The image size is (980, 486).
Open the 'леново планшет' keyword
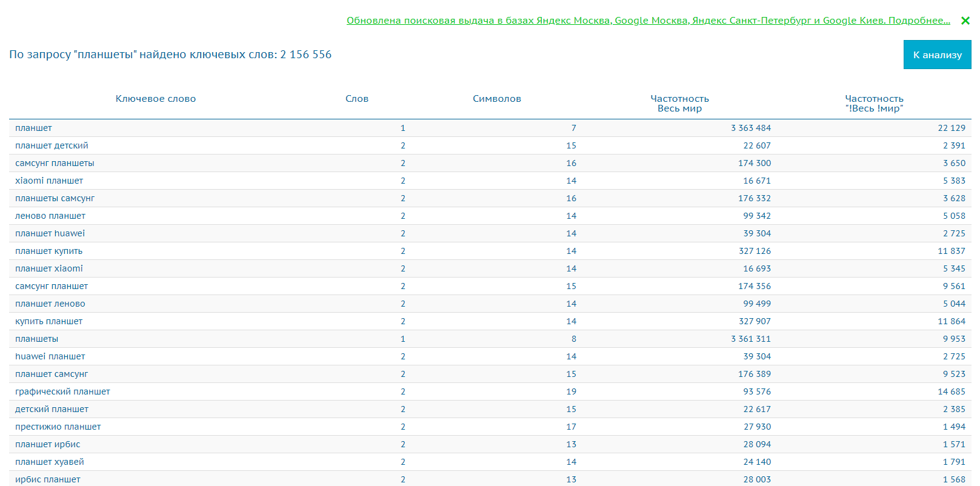pos(50,216)
